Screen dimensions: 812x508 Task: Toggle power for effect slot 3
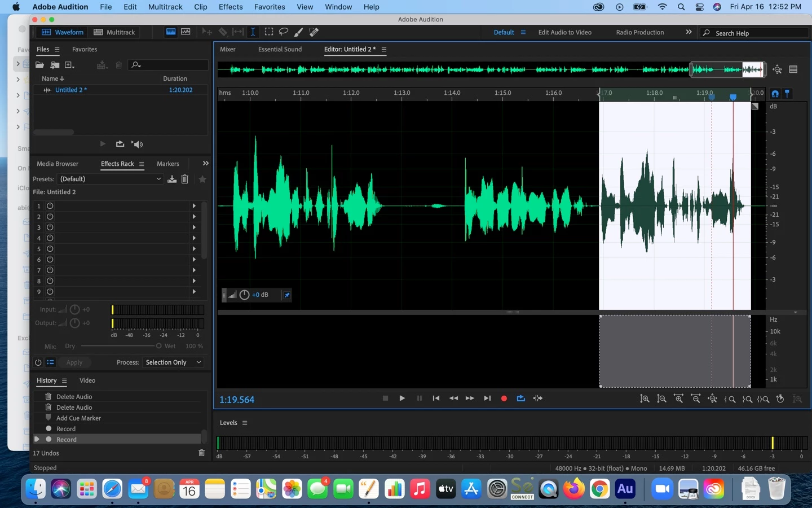click(50, 227)
